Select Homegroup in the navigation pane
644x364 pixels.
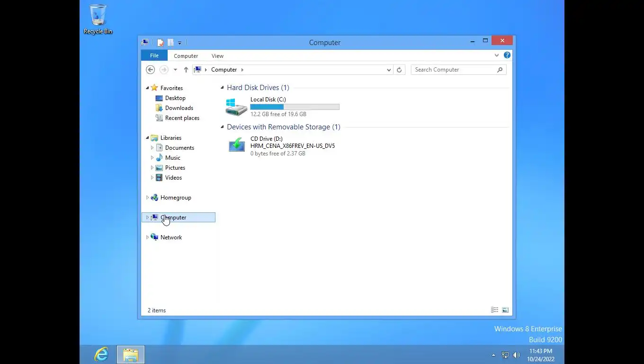coord(176,198)
